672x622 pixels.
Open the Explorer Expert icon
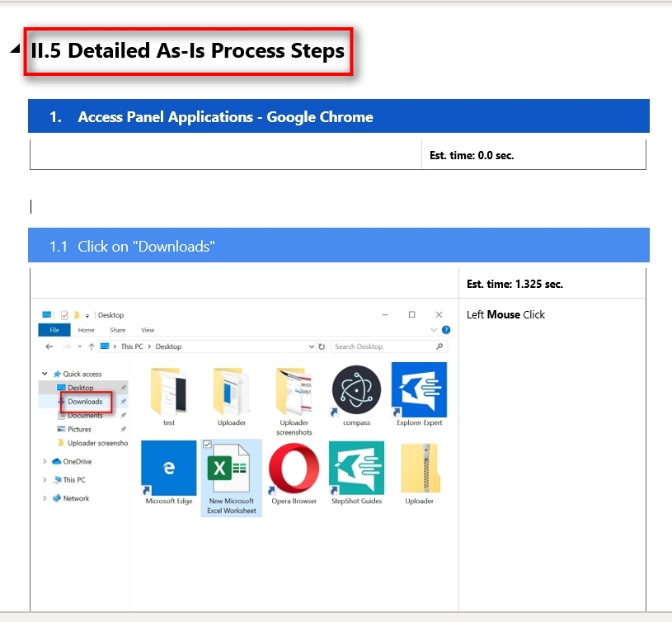[x=420, y=389]
